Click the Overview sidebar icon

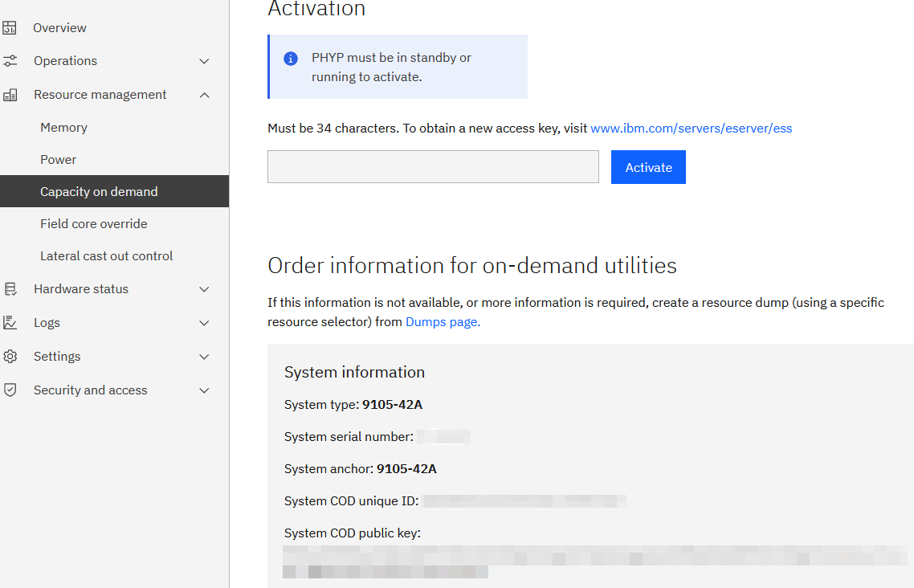point(10,27)
